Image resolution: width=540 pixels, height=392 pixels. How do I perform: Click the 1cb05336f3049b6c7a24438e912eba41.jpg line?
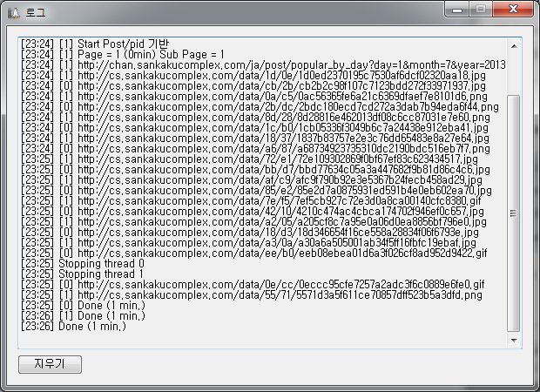click(x=254, y=127)
